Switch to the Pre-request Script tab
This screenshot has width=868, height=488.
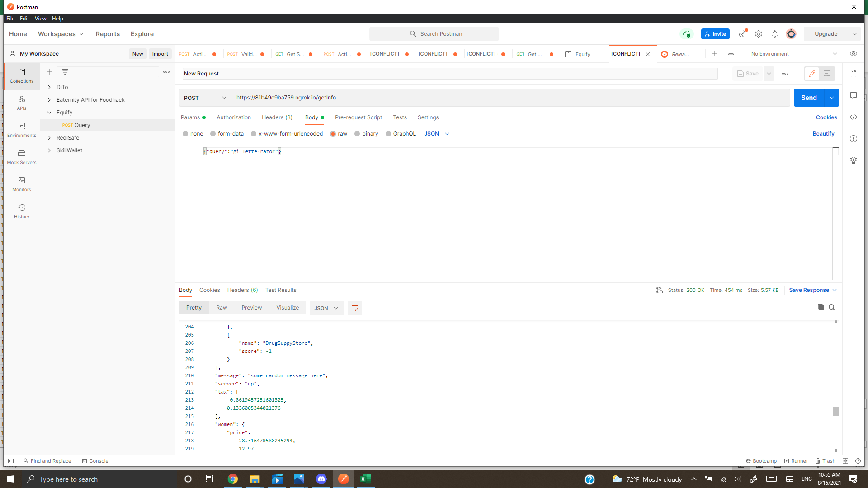click(358, 117)
